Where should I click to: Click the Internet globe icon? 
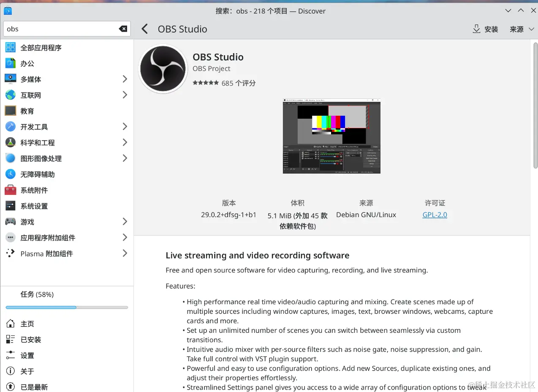pyautogui.click(x=11, y=95)
